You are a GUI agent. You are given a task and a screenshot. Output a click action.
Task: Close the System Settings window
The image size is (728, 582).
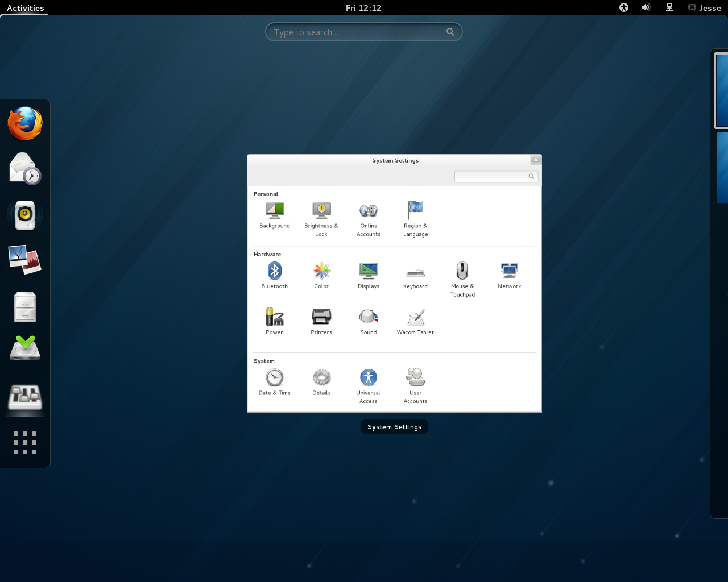[x=536, y=160]
